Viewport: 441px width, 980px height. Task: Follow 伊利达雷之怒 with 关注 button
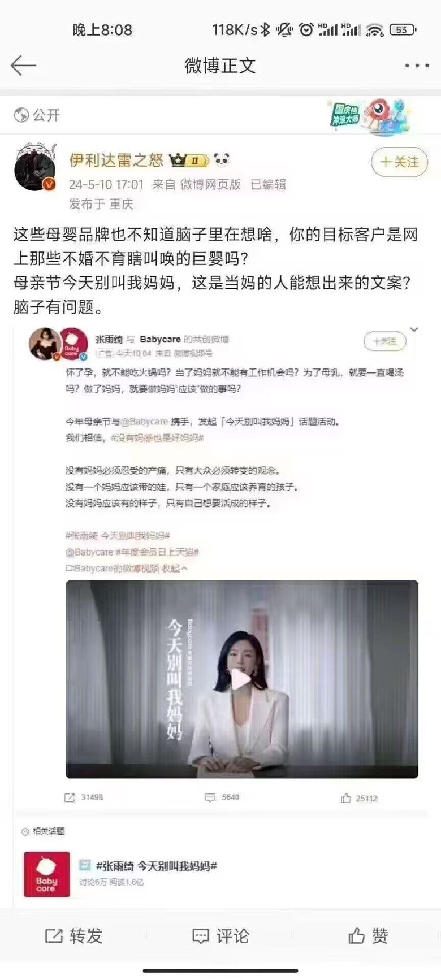[x=399, y=162]
